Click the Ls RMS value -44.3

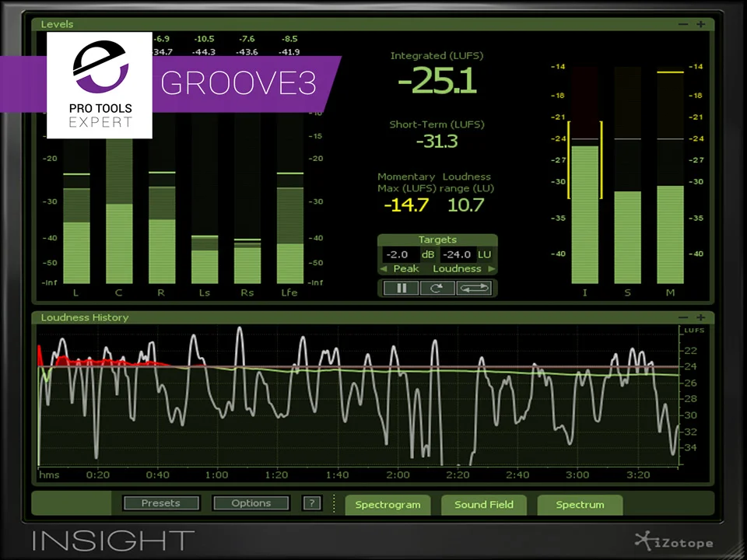click(204, 52)
